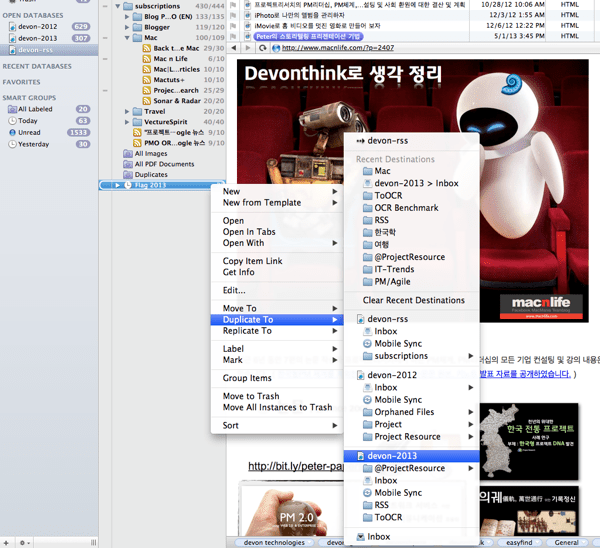The width and height of the screenshot is (600, 548).
Task: Select the Sonar & Radar feed
Action: 177,101
